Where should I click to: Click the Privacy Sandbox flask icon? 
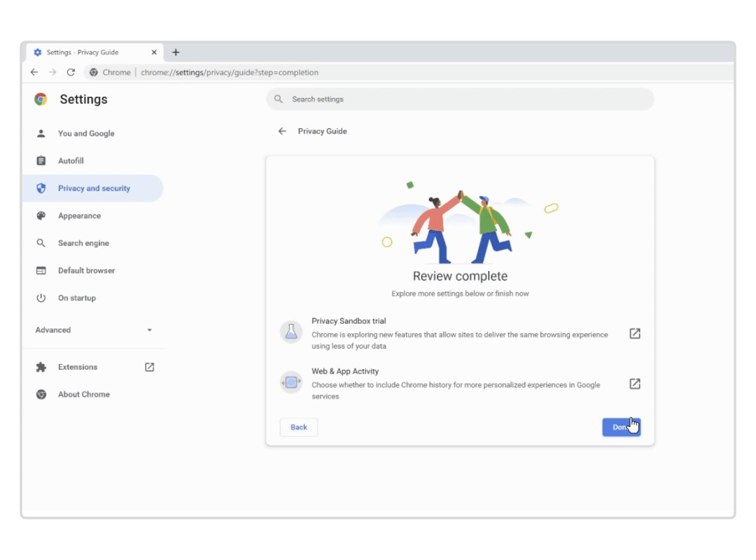click(291, 332)
